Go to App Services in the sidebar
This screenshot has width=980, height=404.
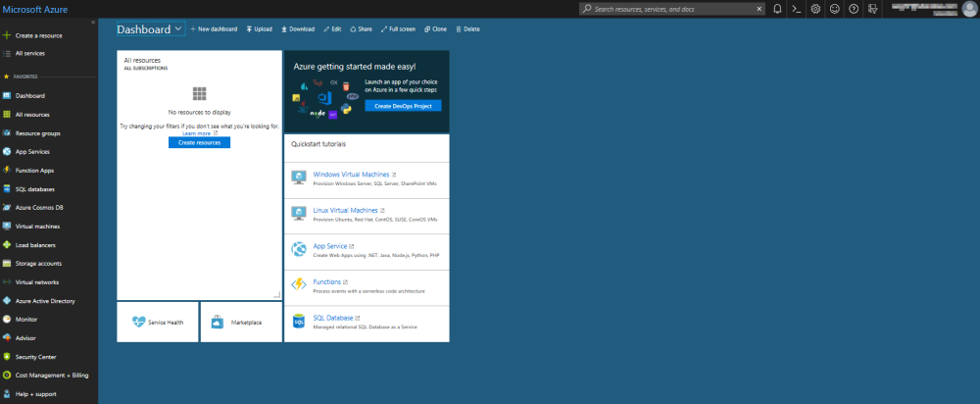point(32,151)
